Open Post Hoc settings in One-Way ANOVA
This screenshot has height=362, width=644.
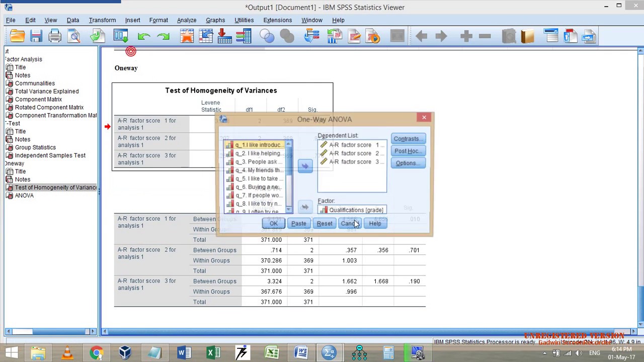click(x=408, y=151)
